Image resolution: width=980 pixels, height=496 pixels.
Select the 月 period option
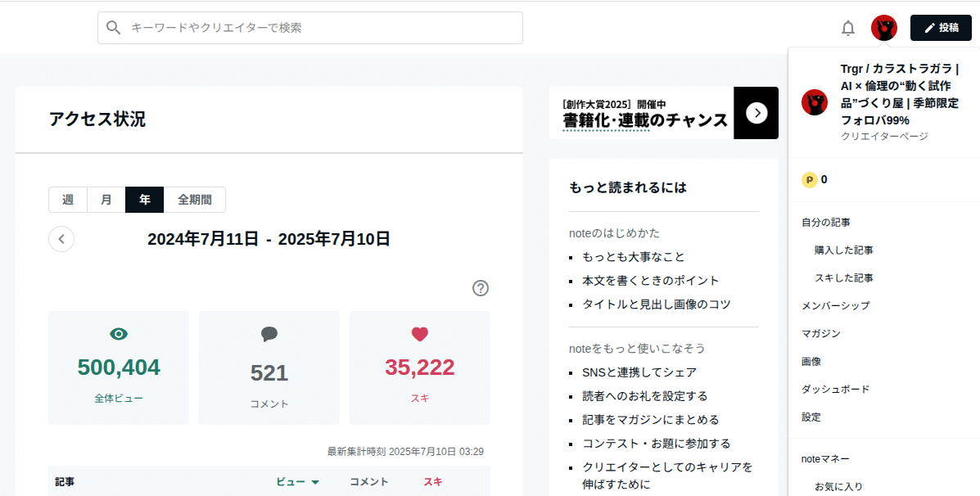(106, 199)
